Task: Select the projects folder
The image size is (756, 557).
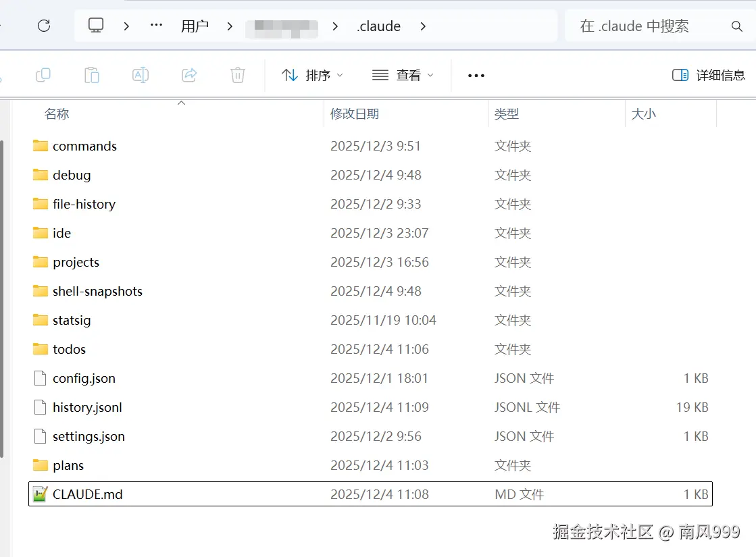Action: 370,262
